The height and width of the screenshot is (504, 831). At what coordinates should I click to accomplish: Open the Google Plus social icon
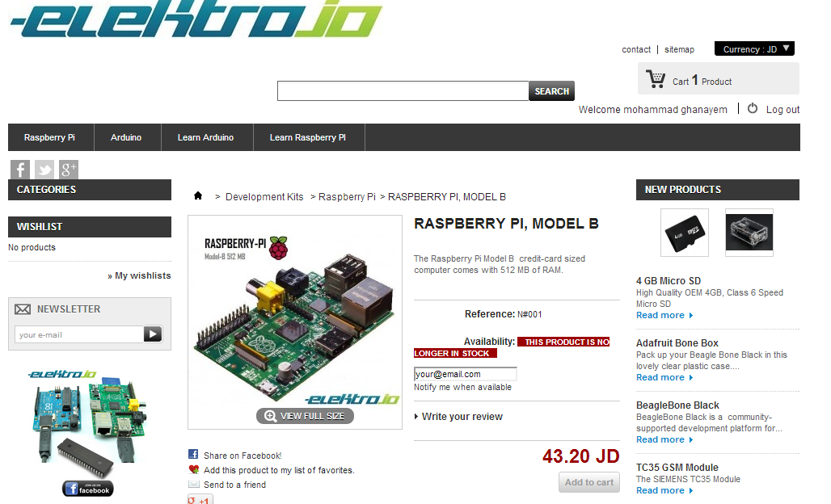69,170
